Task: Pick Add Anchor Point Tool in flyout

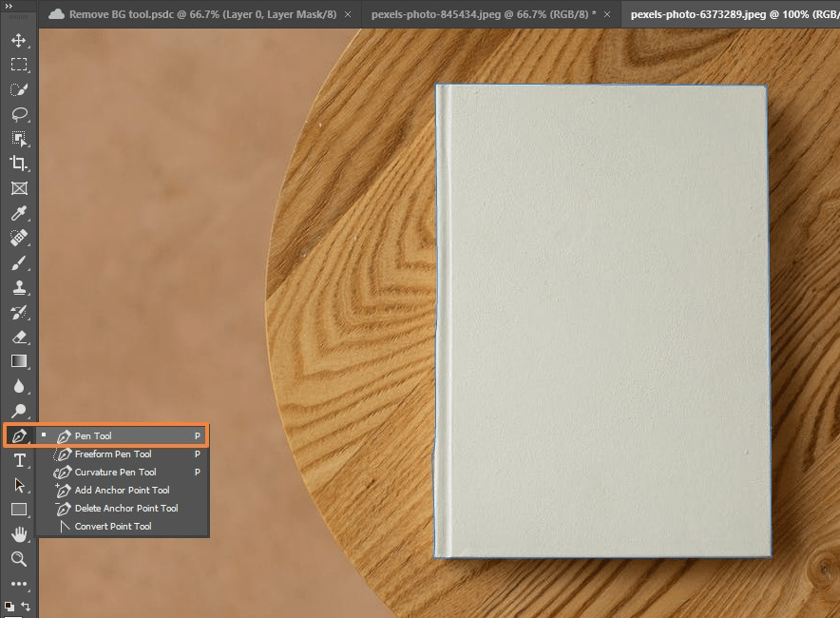Action: click(x=122, y=491)
